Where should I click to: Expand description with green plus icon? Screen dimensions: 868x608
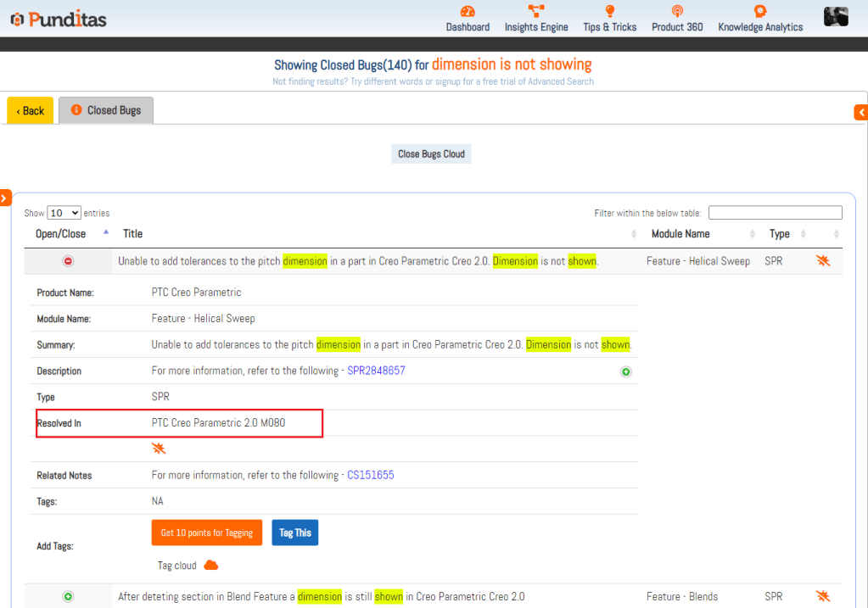click(626, 371)
